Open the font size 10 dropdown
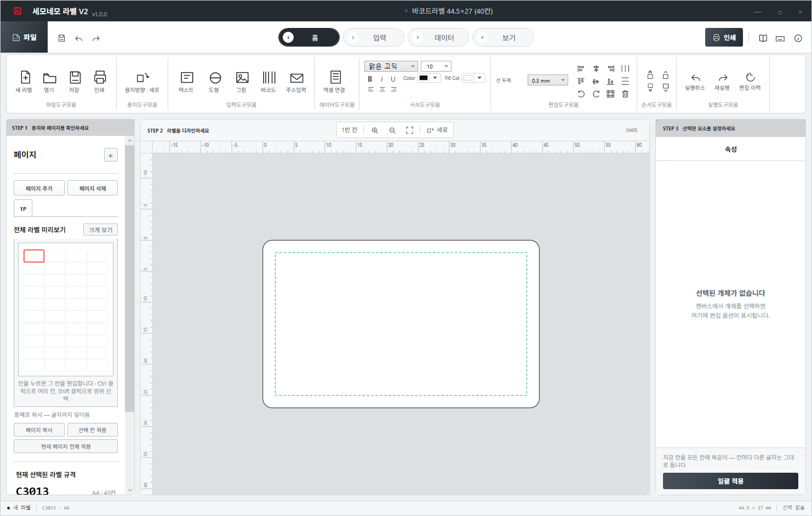812x516 pixels. pos(436,66)
